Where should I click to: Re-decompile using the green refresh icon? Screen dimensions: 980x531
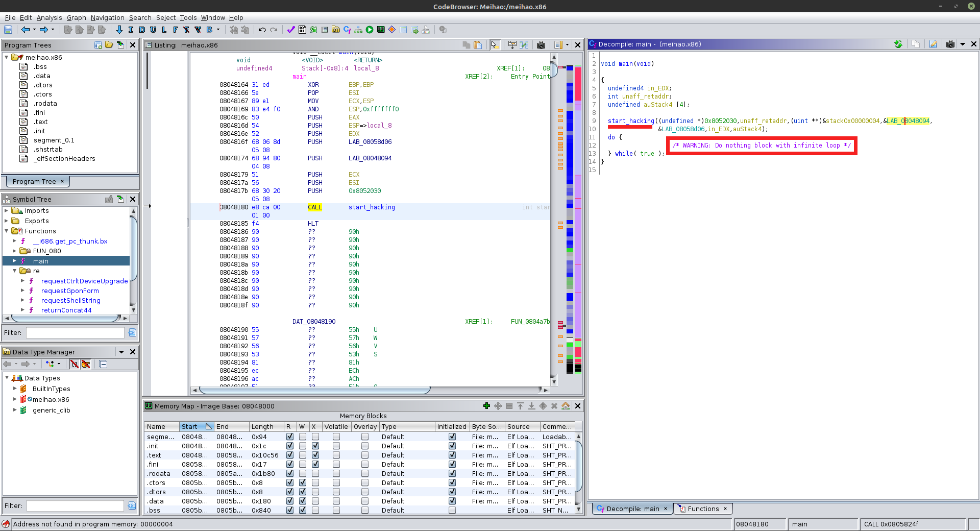click(x=898, y=44)
